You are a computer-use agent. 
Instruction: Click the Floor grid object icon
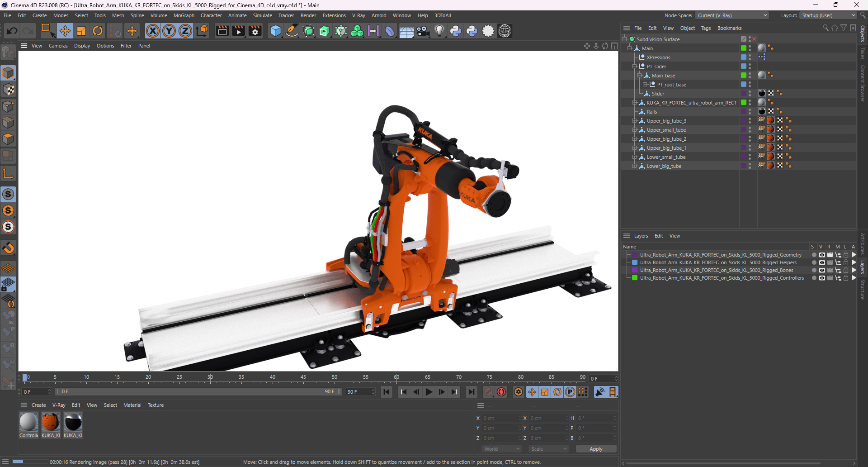pos(406,31)
